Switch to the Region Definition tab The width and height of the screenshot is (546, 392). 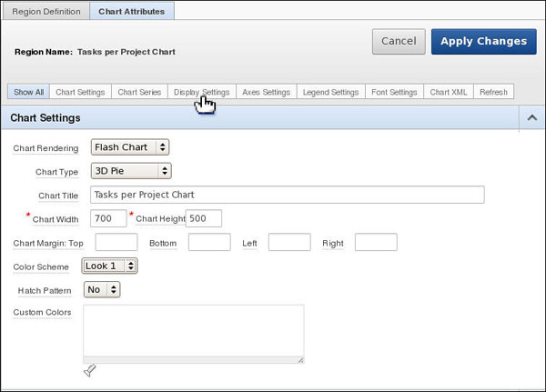pos(46,12)
